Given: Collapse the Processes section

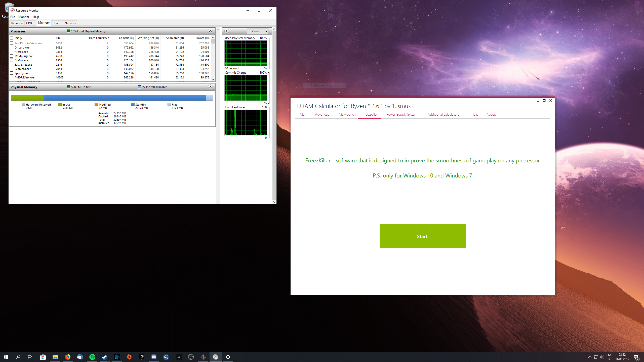Looking at the screenshot, I should pos(210,31).
